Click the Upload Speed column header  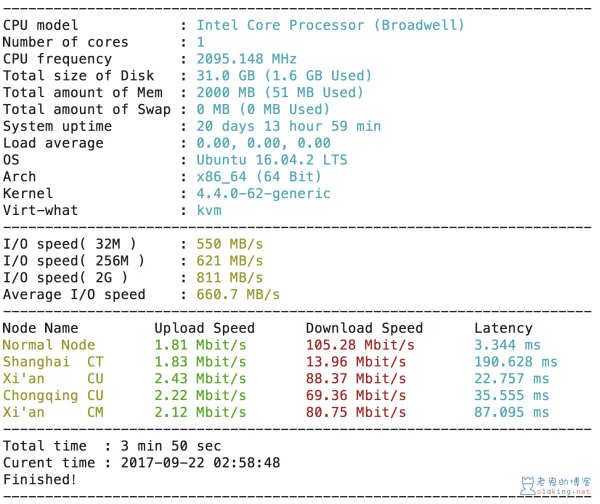[x=204, y=328]
